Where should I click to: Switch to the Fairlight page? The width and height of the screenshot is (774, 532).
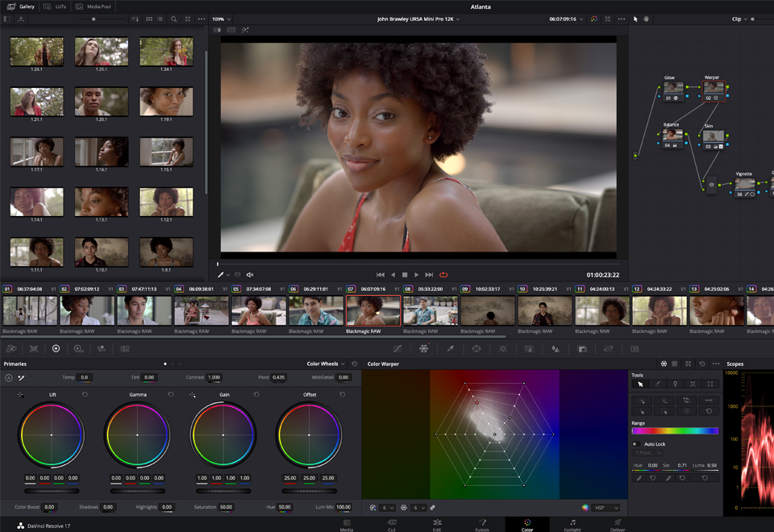click(x=572, y=525)
